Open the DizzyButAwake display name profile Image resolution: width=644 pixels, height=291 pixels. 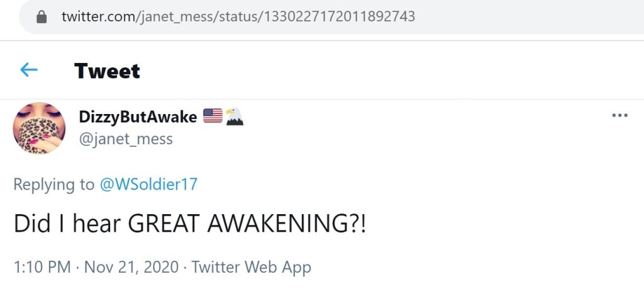tap(138, 117)
